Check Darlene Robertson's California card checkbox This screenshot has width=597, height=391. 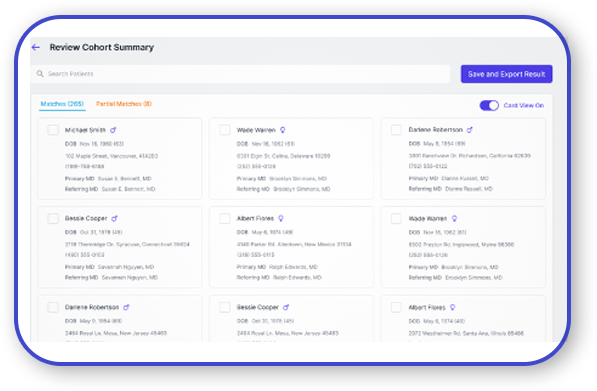pyautogui.click(x=396, y=130)
